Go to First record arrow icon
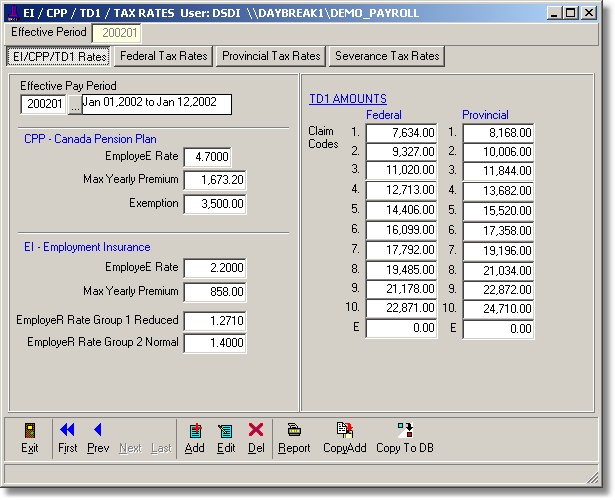Viewport: 615px width, 500px height. pyautogui.click(x=67, y=430)
